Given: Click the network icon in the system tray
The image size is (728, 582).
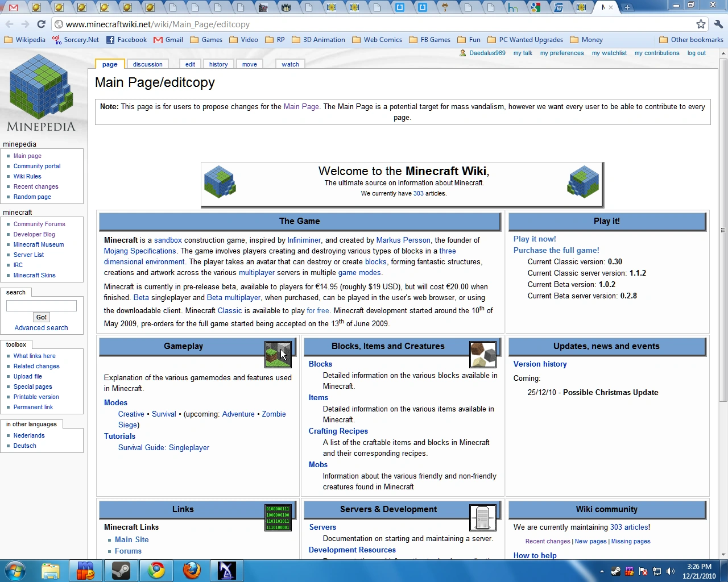Looking at the screenshot, I should 657,571.
